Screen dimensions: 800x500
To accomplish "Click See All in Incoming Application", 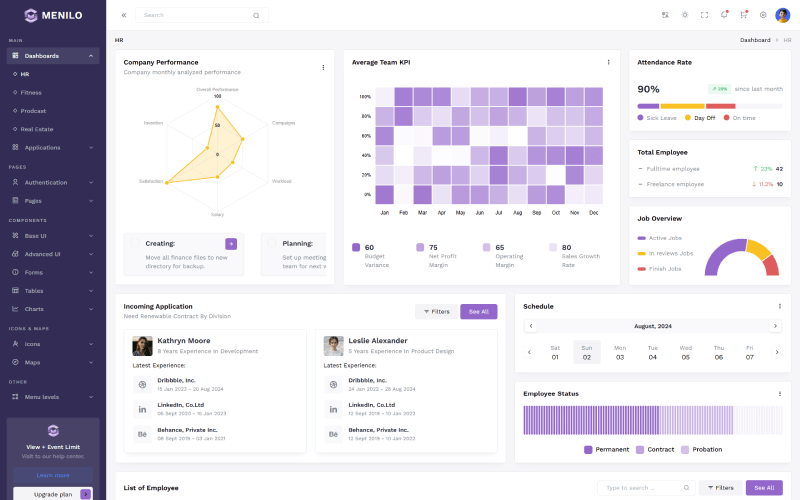I will (478, 311).
